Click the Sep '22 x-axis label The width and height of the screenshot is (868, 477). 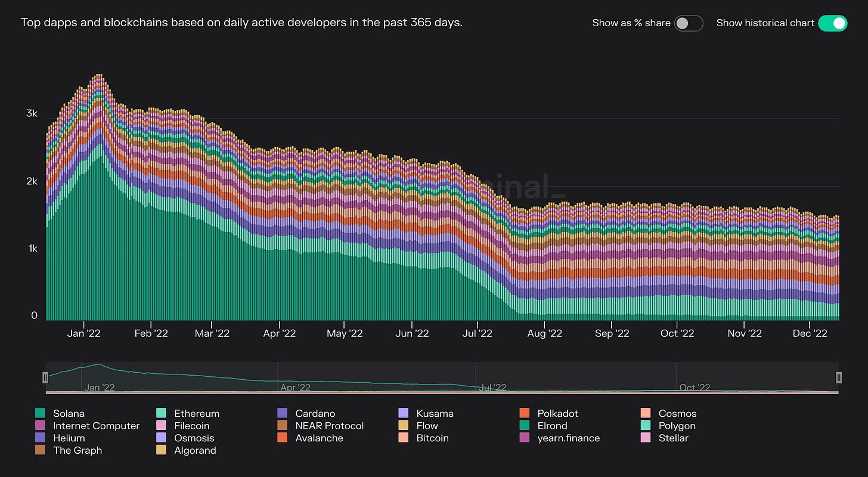(x=612, y=333)
